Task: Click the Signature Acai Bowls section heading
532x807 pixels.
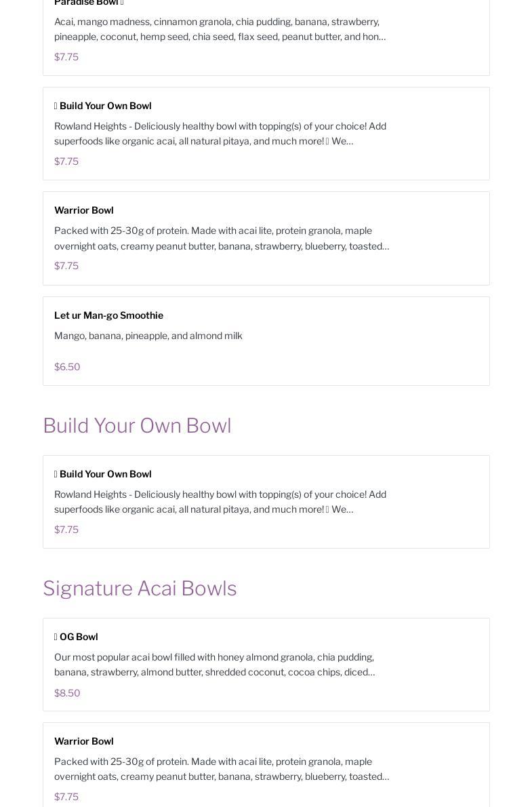Action: 140,588
